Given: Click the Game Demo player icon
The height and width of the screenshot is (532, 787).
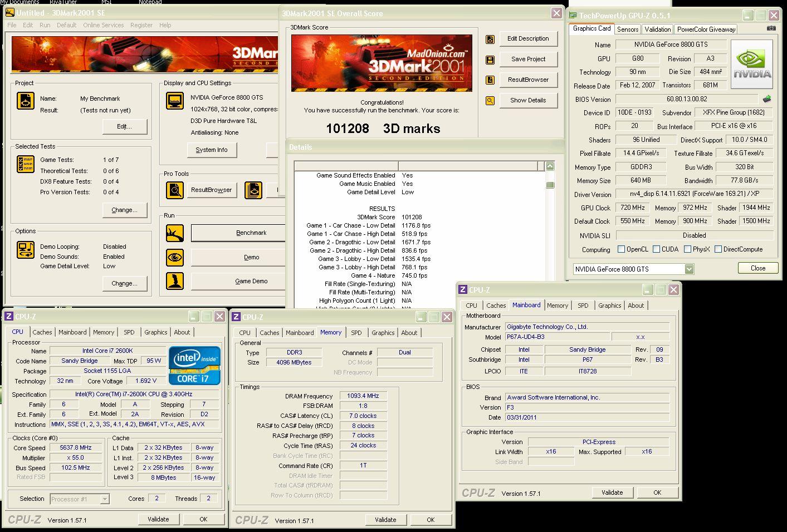Looking at the screenshot, I should tap(175, 280).
